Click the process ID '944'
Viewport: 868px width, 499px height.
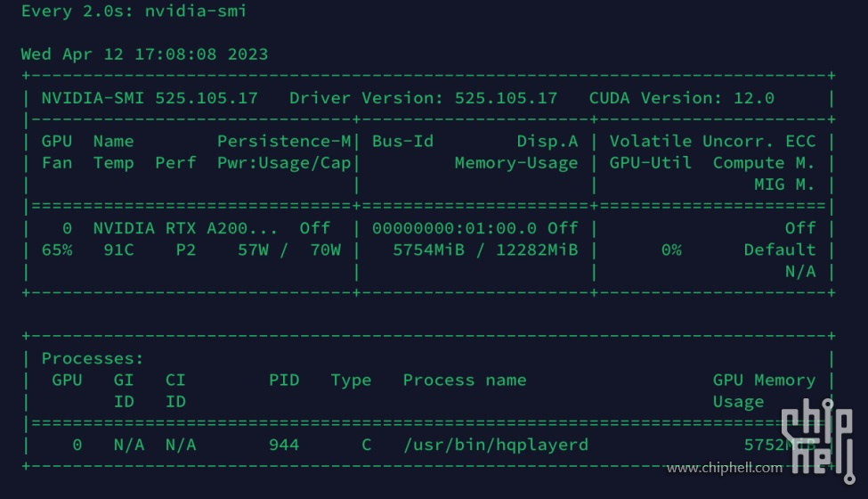point(284,445)
